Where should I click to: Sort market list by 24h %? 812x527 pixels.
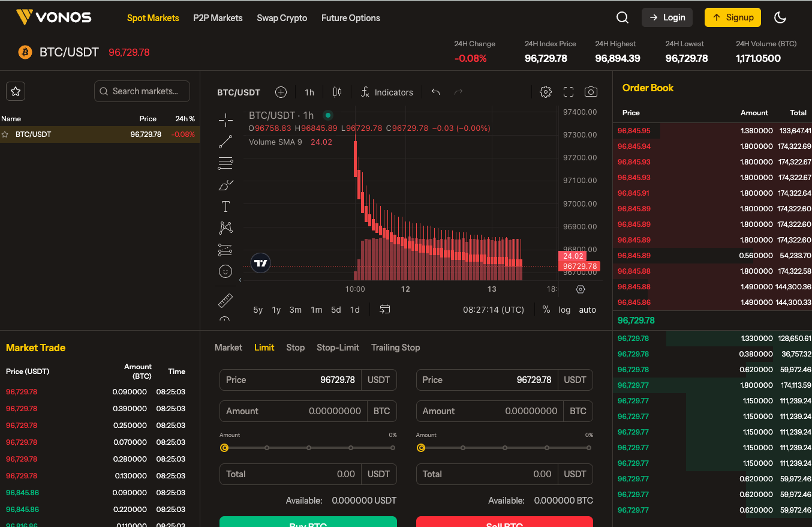click(185, 119)
